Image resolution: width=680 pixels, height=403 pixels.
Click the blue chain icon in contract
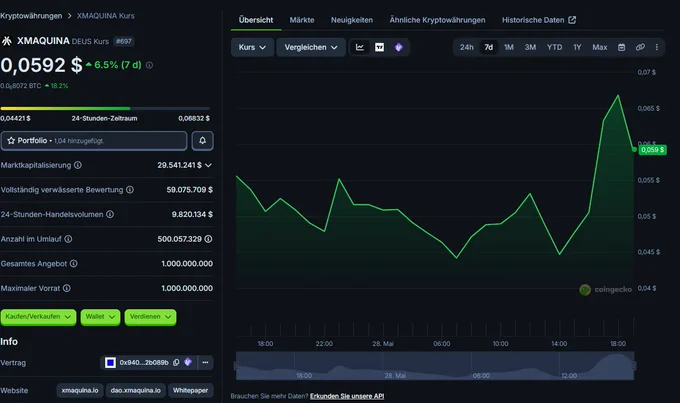[x=110, y=362]
